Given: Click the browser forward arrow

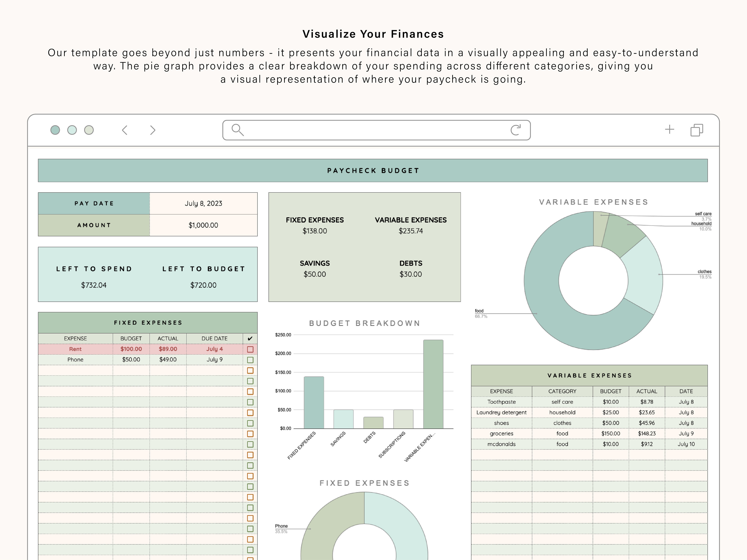Looking at the screenshot, I should pyautogui.click(x=153, y=130).
